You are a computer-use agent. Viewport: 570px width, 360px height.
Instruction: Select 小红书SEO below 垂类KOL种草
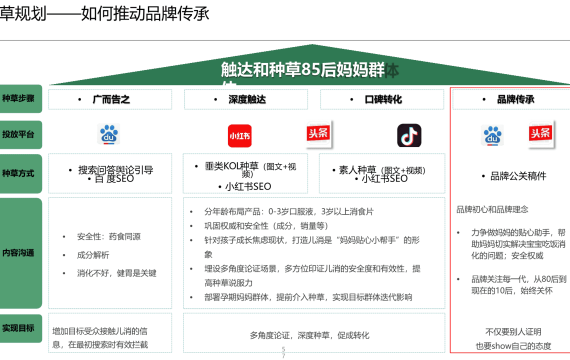248,187
